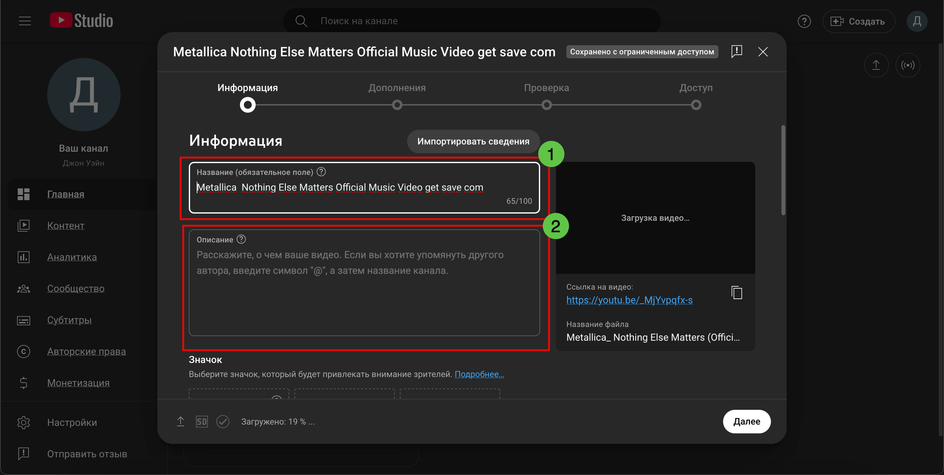This screenshot has height=475, width=944.
Task: Click the Далее next button
Action: coord(747,421)
